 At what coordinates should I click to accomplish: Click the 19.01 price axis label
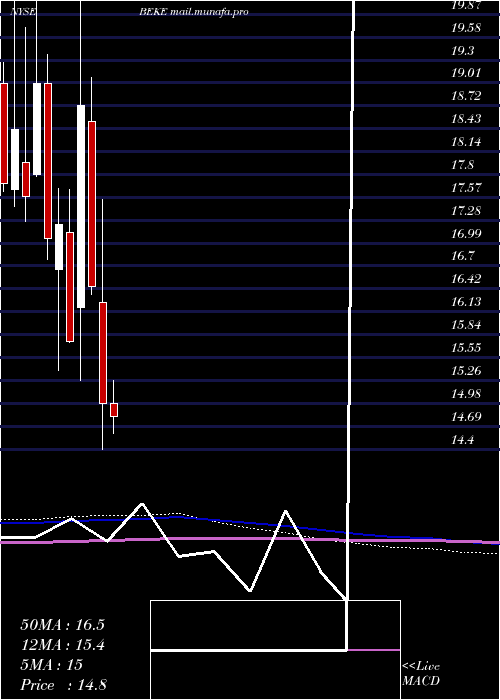point(466,73)
